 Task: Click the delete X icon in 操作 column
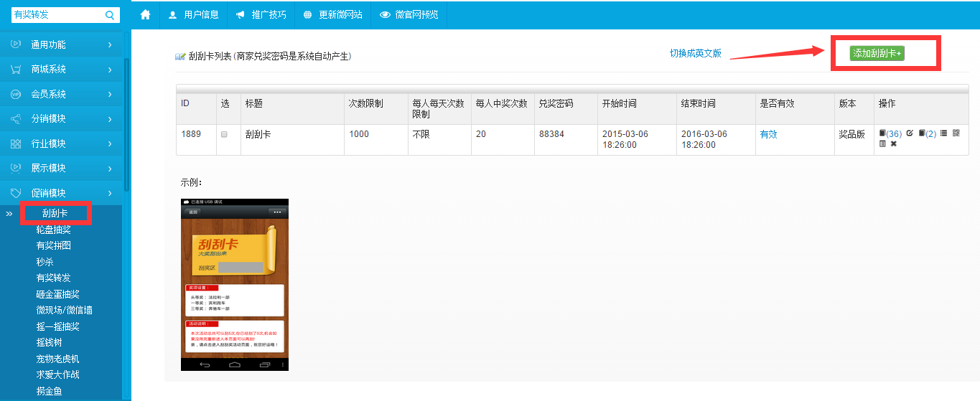click(x=894, y=144)
